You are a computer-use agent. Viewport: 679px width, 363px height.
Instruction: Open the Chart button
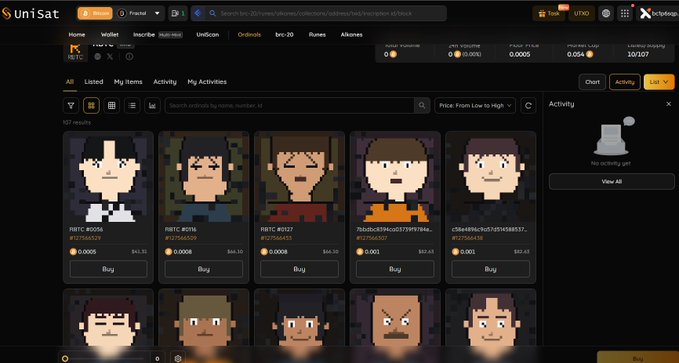pos(592,82)
